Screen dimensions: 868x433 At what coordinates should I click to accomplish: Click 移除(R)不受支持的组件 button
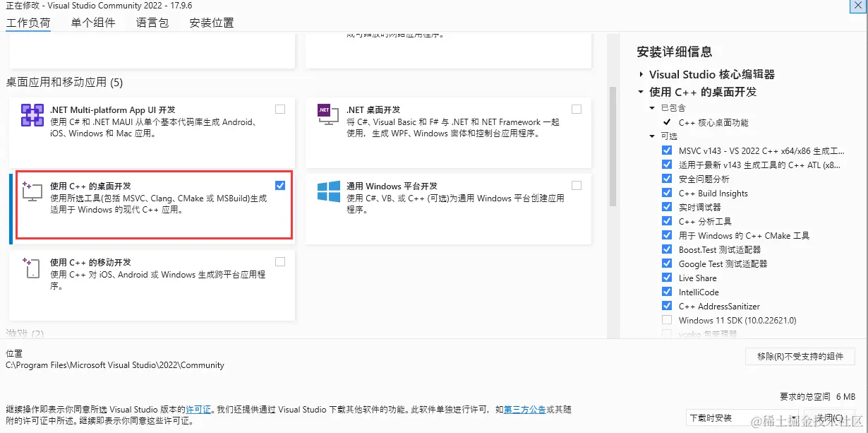pyautogui.click(x=800, y=357)
